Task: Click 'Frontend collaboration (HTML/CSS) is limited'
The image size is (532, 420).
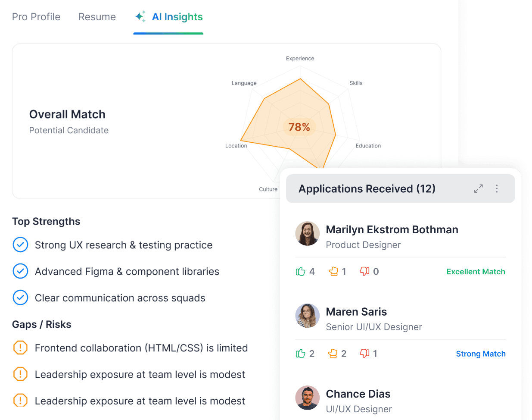Action: pyautogui.click(x=141, y=348)
